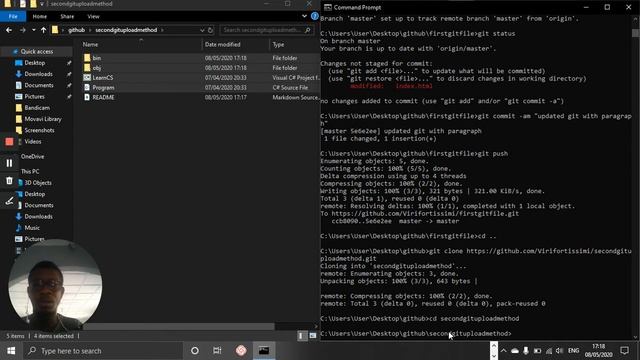Open recent locations dropdown arrow
This screenshot has height=360, width=640.
(33, 30)
